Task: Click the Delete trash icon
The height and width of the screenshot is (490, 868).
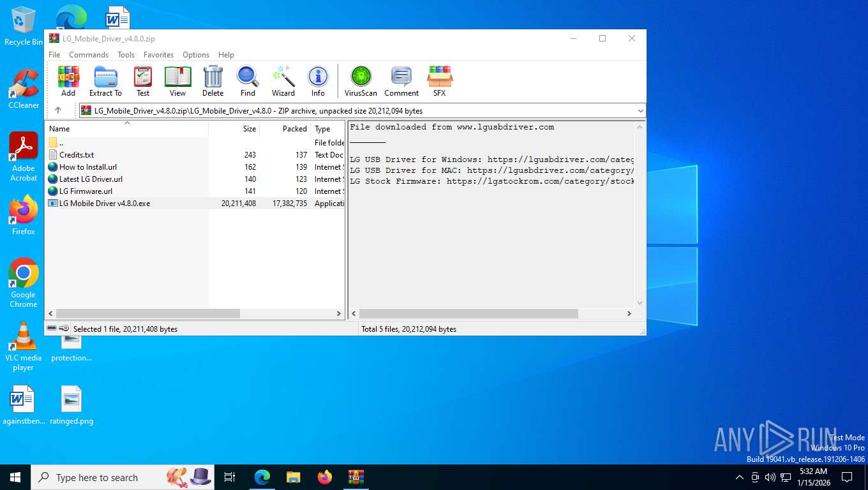Action: pos(213,81)
